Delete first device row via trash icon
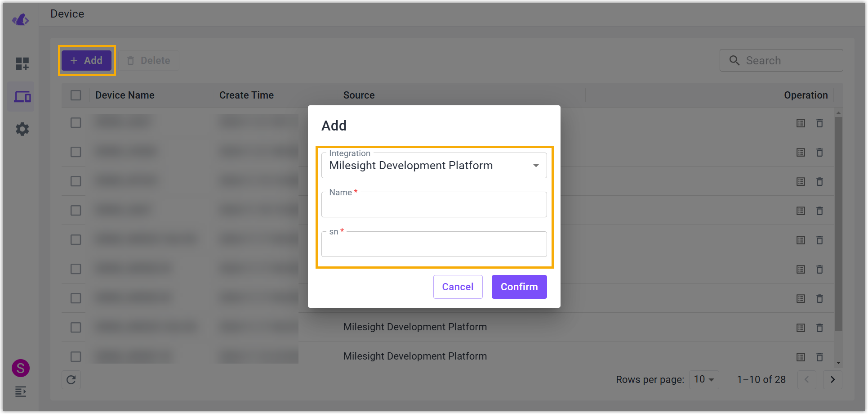 point(819,123)
